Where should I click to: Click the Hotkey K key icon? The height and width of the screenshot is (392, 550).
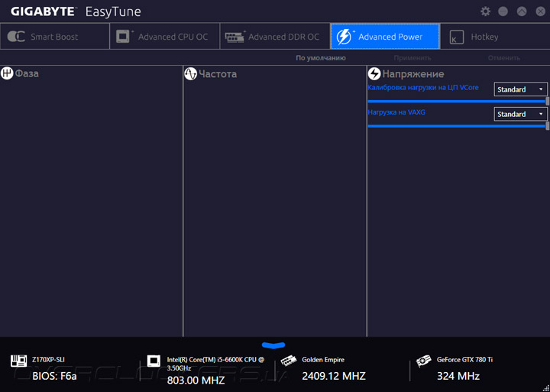(x=456, y=37)
